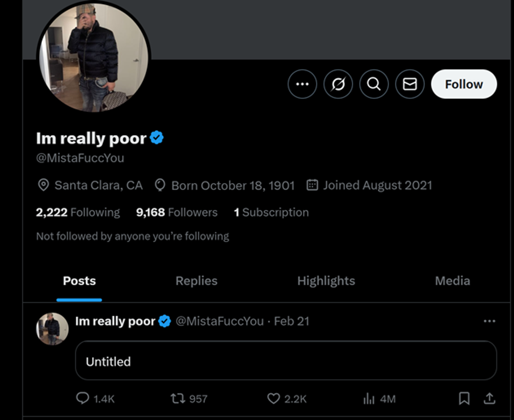Select the Media tab
514x420 pixels.
click(x=452, y=281)
